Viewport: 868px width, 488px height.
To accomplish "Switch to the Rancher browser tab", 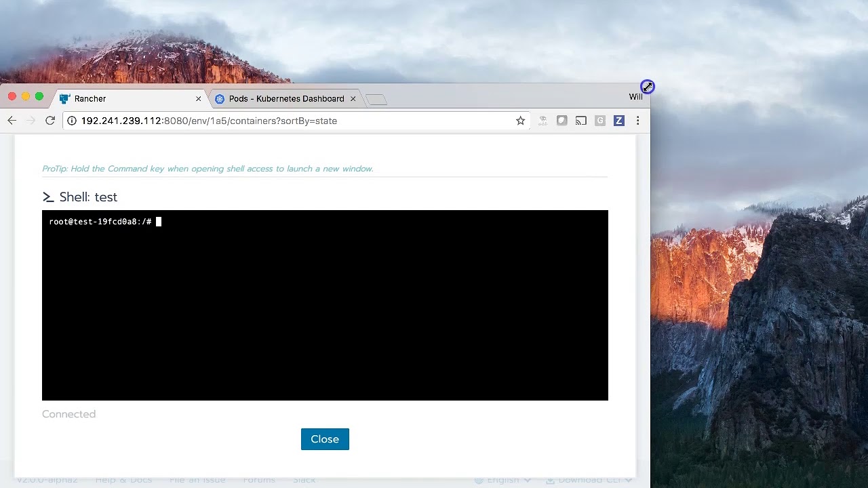I will pyautogui.click(x=130, y=99).
